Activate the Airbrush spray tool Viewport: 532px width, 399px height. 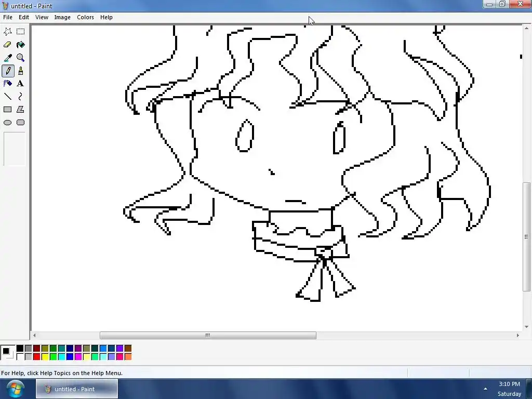[x=7, y=84]
